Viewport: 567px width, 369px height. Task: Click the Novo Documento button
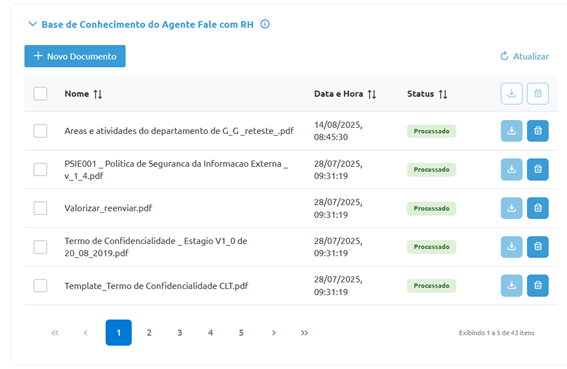pyautogui.click(x=75, y=56)
